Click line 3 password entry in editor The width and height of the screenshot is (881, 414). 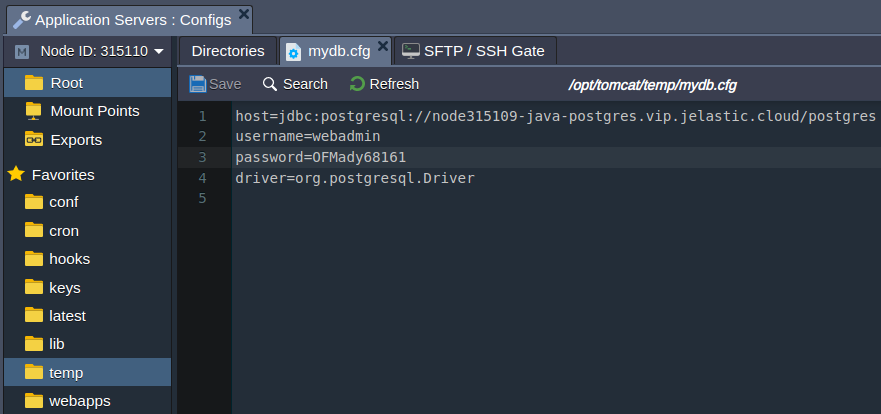(320, 157)
